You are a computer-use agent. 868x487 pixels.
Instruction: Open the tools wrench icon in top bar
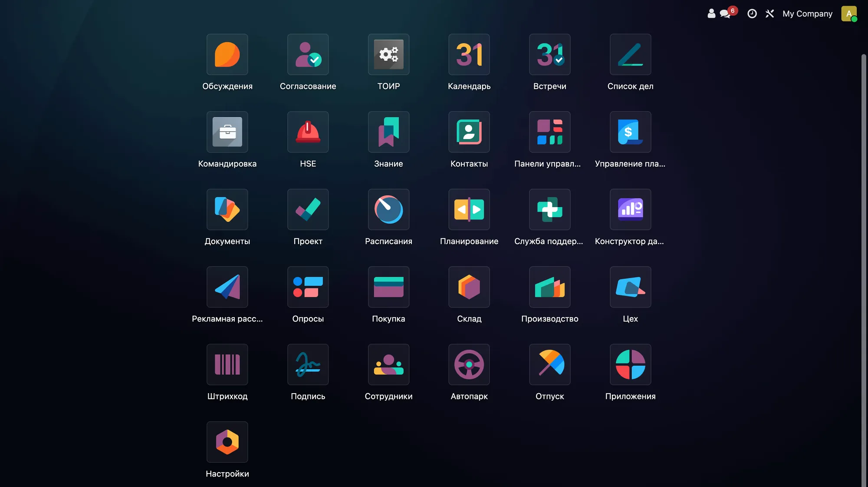(x=770, y=13)
